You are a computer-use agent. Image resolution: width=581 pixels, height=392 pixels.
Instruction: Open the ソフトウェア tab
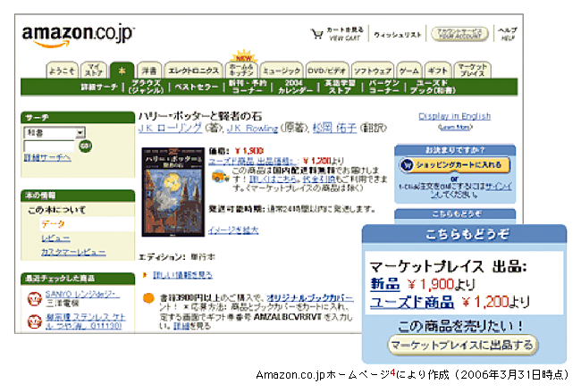(x=373, y=71)
